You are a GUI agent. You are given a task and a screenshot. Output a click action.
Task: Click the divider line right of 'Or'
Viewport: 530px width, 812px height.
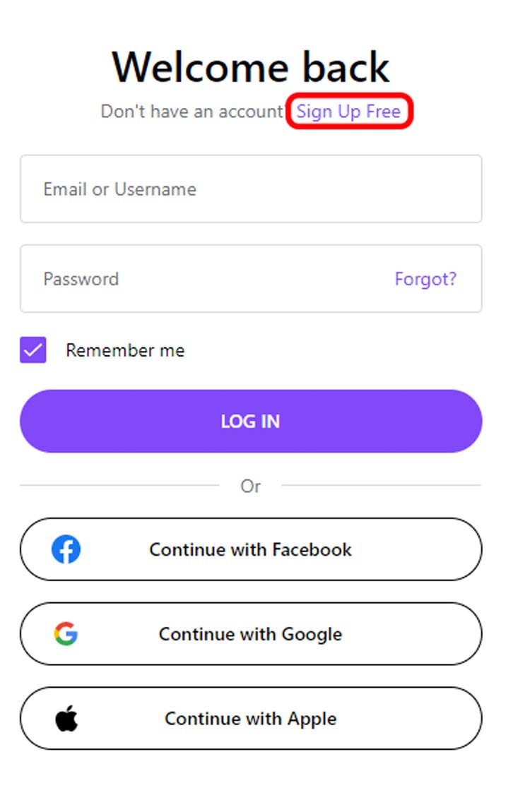pos(382,486)
